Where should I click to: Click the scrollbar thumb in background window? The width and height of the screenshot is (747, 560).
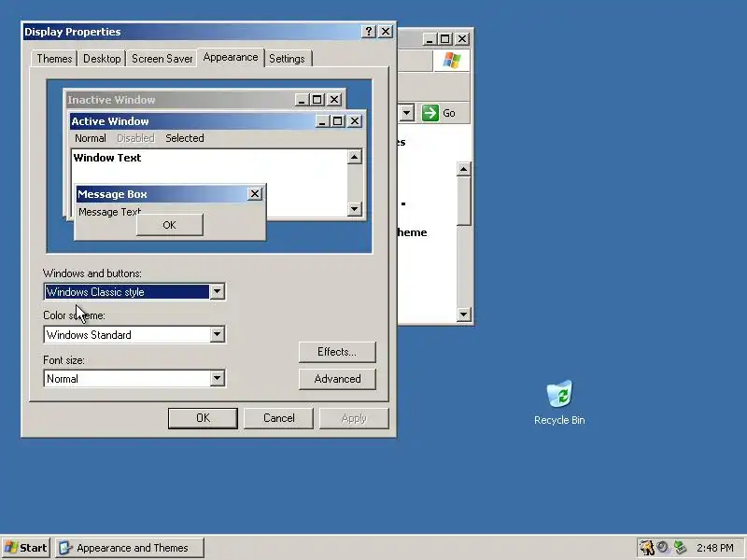coord(463,201)
